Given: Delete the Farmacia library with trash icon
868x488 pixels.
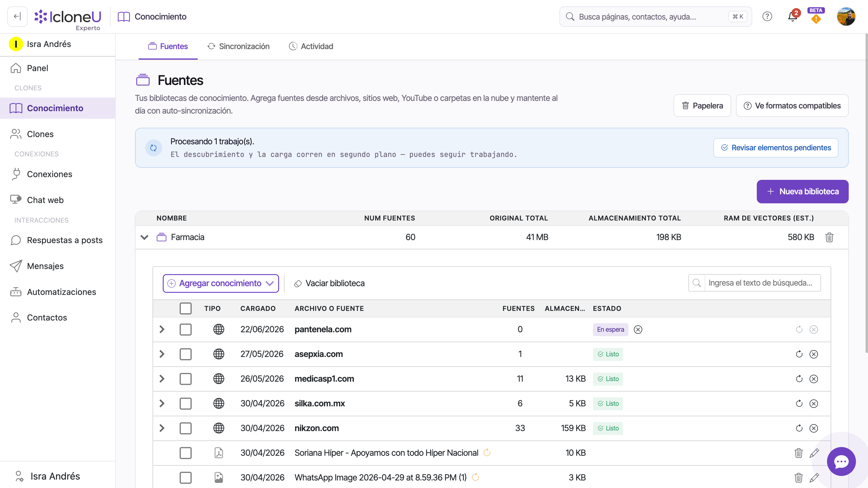Looking at the screenshot, I should click(x=829, y=237).
